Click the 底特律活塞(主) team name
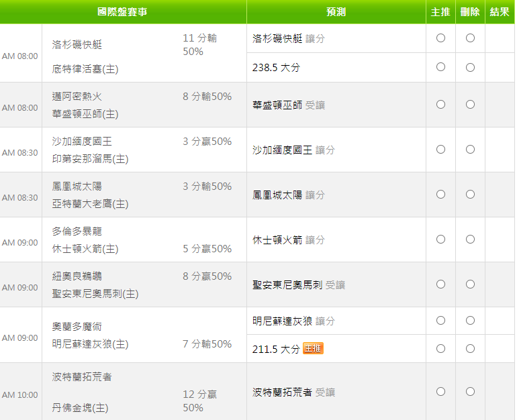 pos(85,69)
